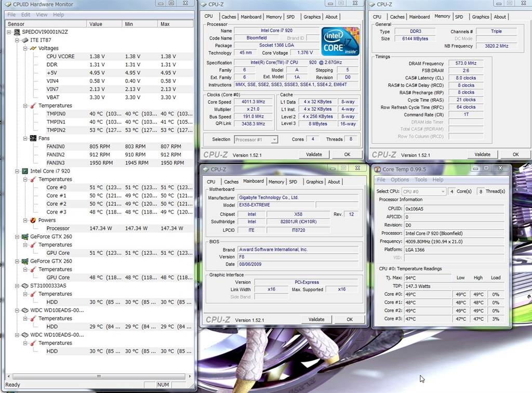532x393 pixels.
Task: Collapse the Voltages tree node
Action: 25,48
